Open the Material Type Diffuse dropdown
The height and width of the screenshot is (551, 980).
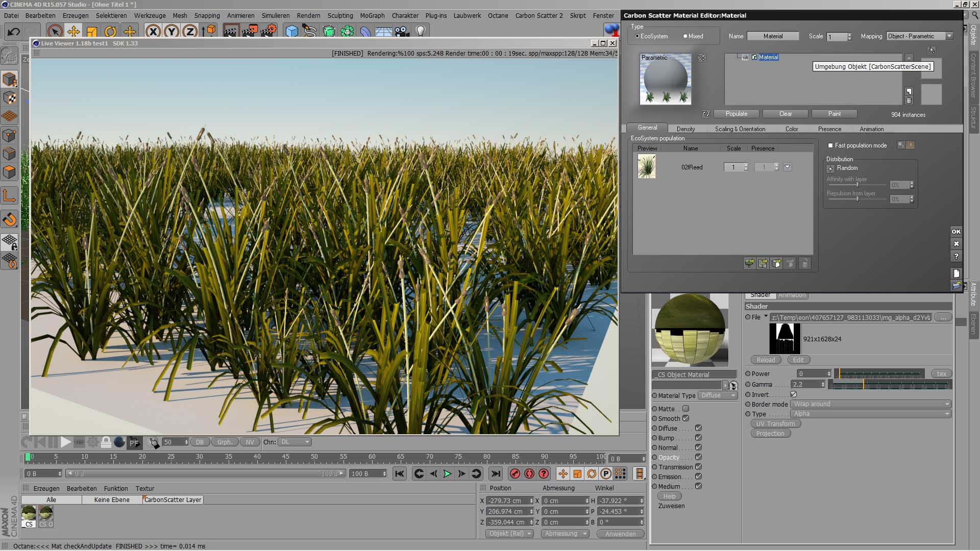pyautogui.click(x=717, y=396)
